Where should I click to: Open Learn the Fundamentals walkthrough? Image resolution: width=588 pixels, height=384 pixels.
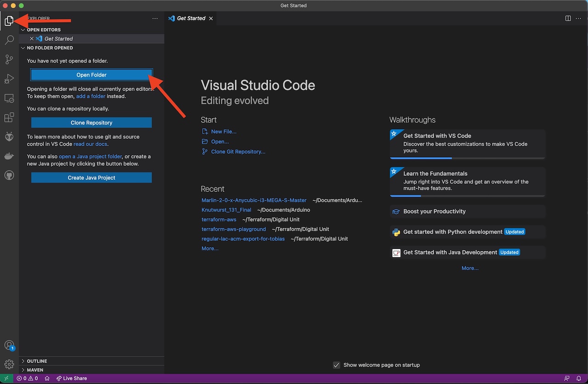point(468,182)
